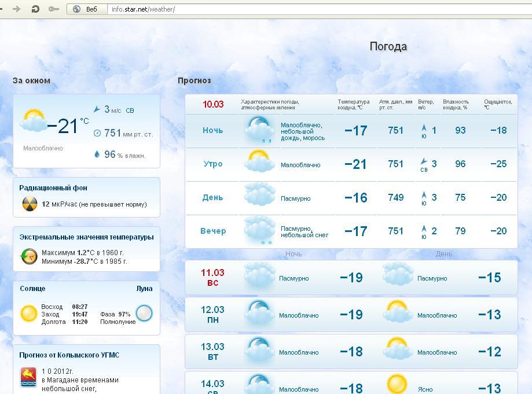Click the browser forward arrow button
Viewport: 532px width, 394px height.
click(17, 9)
